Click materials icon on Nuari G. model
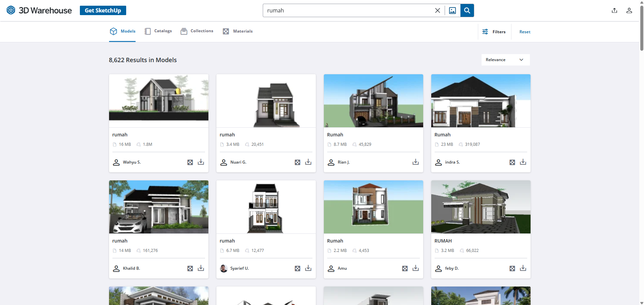The image size is (644, 305). pyautogui.click(x=297, y=162)
